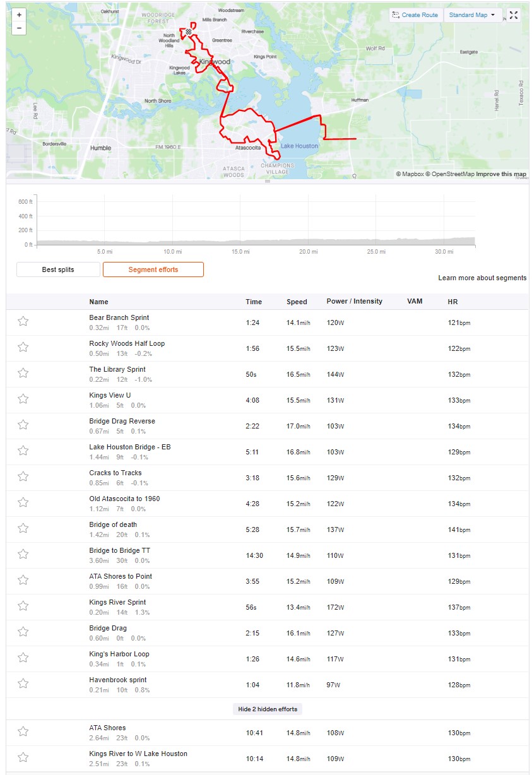This screenshot has width=532, height=775.
Task: Star the Kings View U segment
Action: [x=23, y=399]
